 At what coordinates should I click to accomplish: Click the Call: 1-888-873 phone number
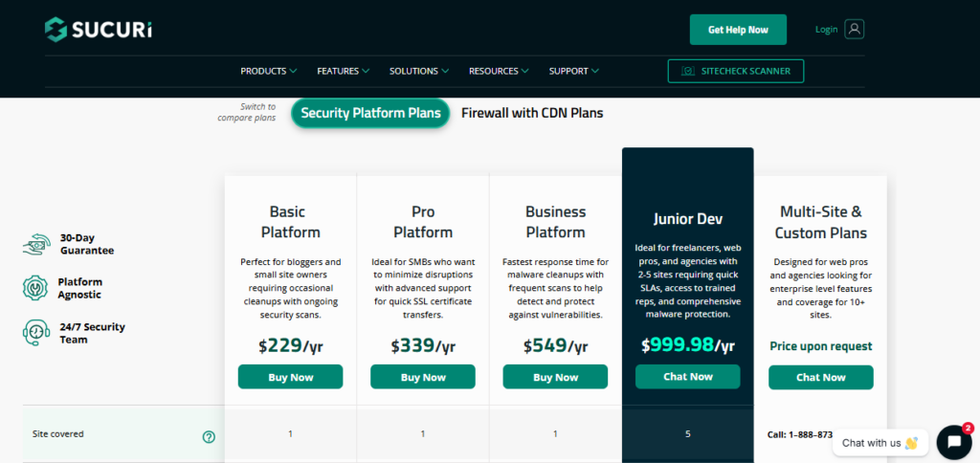tap(800, 434)
